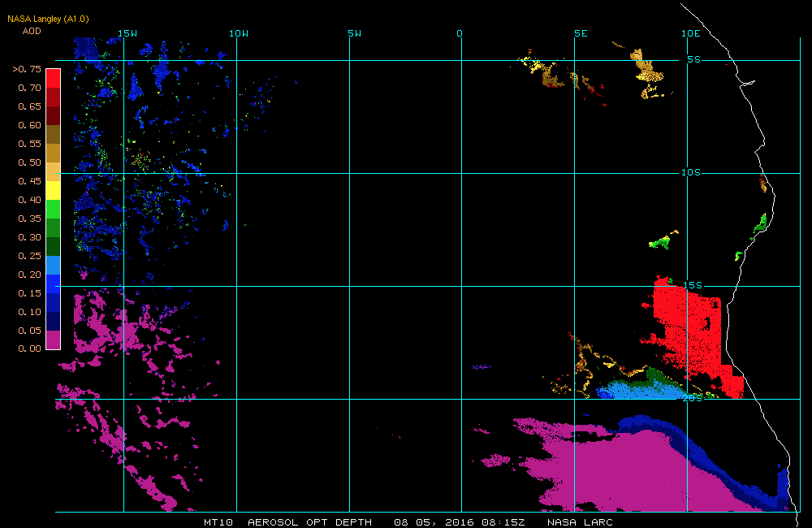Click the 0.65 legend value
This screenshot has width=812, height=528.
(29, 106)
